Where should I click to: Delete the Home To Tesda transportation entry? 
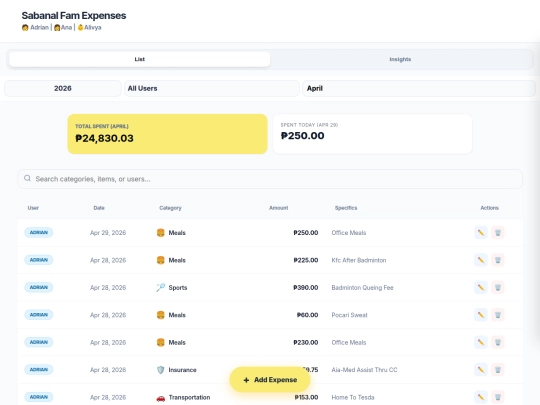point(498,397)
